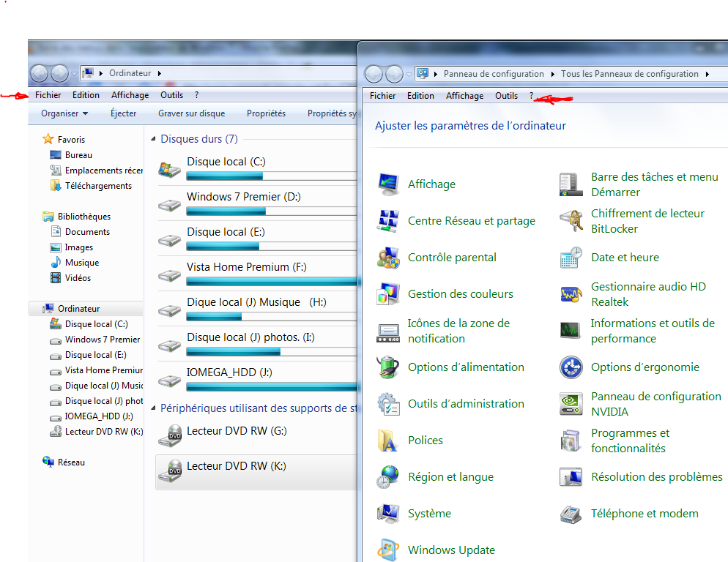Select Lecteur DVD RW (G:) drive icon

[x=169, y=436]
